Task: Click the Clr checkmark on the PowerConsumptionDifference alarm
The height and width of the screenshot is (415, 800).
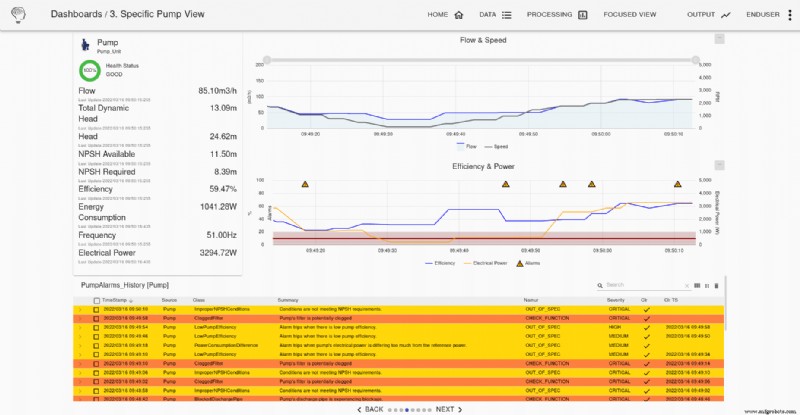Action: [646, 346]
